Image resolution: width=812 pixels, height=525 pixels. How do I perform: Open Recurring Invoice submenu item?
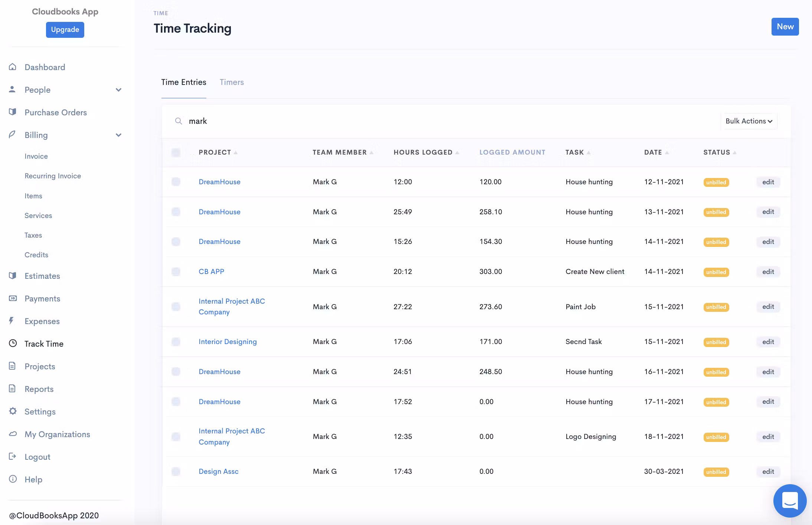coord(53,176)
